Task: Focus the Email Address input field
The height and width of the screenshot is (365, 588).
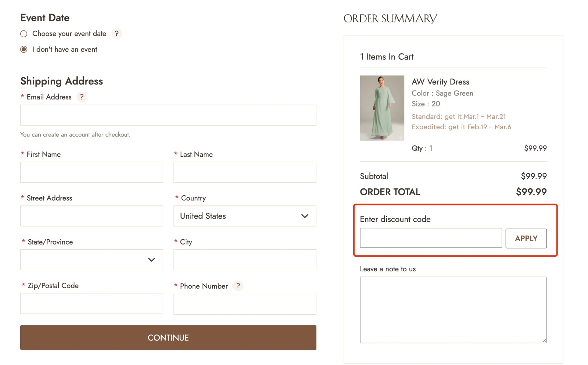Action: click(x=168, y=115)
